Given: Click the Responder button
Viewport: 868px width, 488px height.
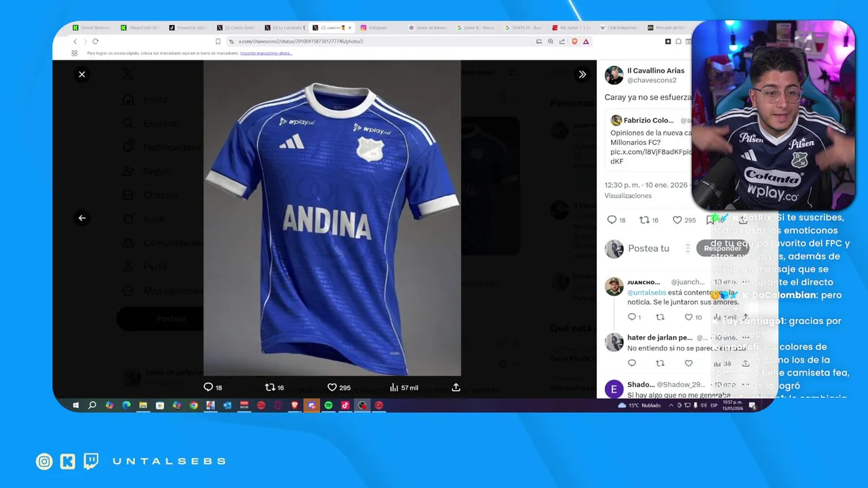Looking at the screenshot, I should 722,248.
